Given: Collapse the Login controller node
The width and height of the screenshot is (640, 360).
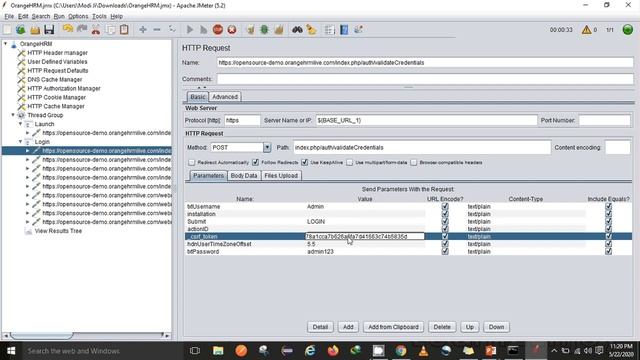Looking at the screenshot, I should click(x=20, y=142).
